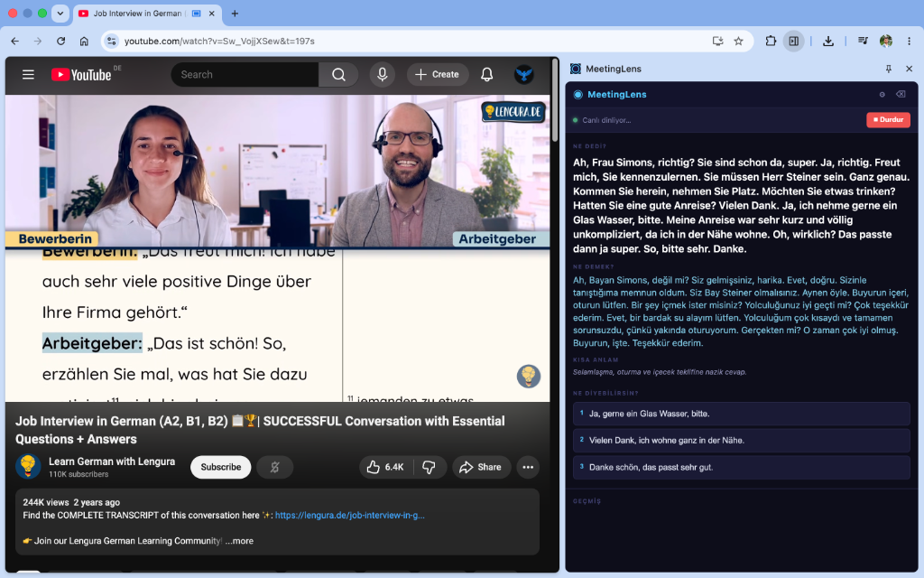This screenshot has height=578, width=924.
Task: Click the Lengura channel watermark in video
Action: [529, 377]
